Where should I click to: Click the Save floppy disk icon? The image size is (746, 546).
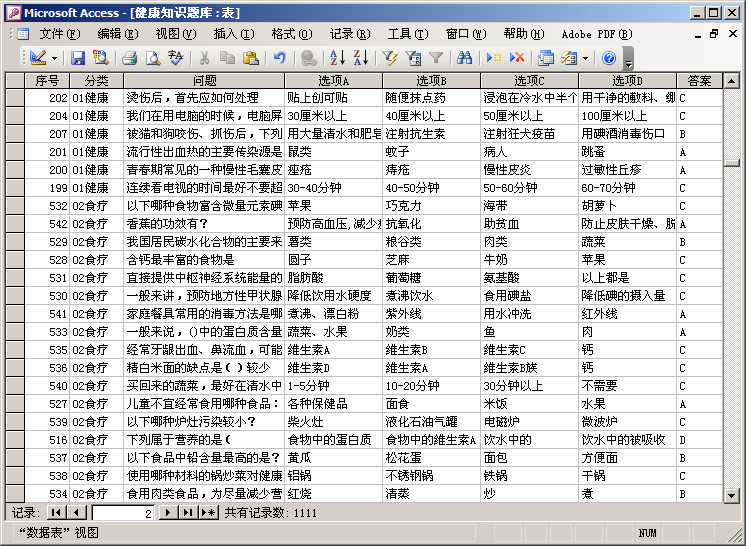coord(78,58)
